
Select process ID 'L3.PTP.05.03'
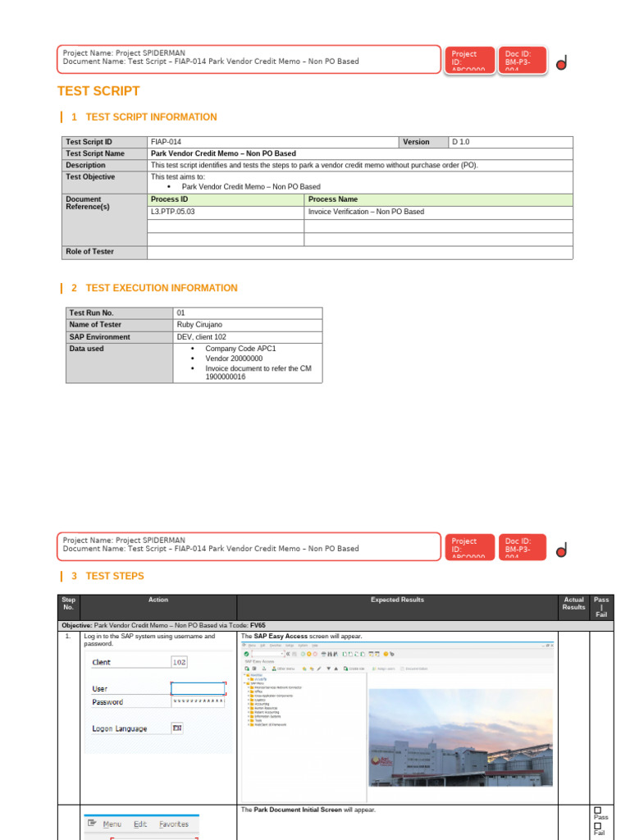(172, 212)
